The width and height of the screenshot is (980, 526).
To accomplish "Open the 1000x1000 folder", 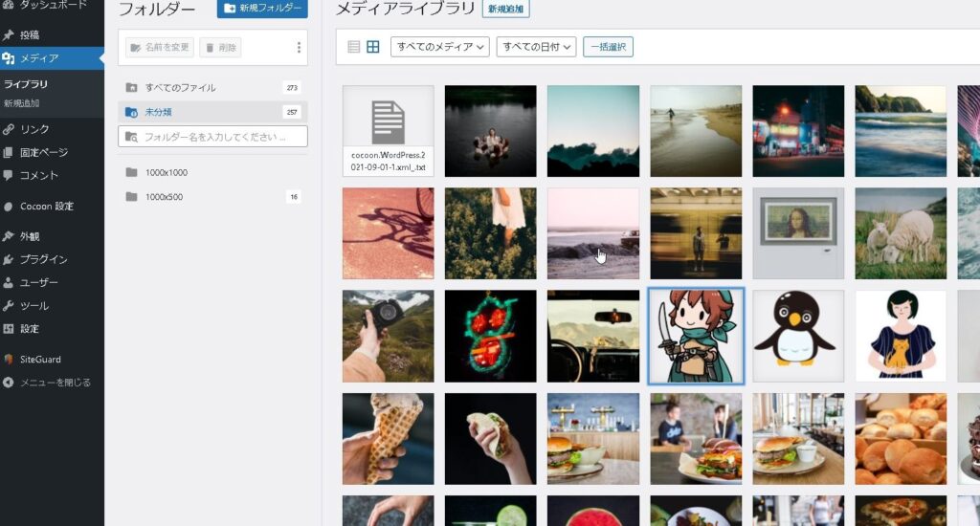I will point(167,173).
